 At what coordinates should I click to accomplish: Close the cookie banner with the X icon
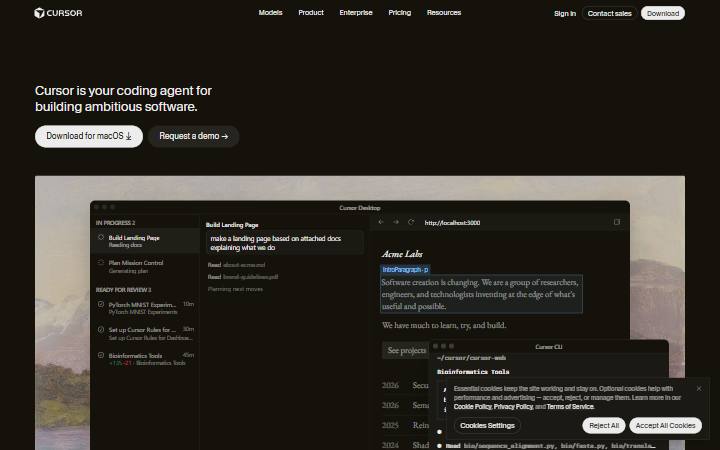(x=699, y=388)
